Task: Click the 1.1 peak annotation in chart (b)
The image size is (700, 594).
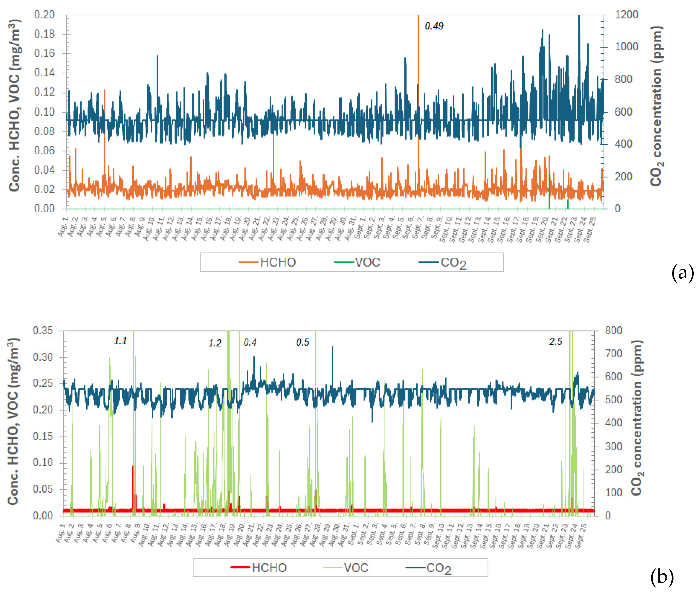Action: click(120, 341)
